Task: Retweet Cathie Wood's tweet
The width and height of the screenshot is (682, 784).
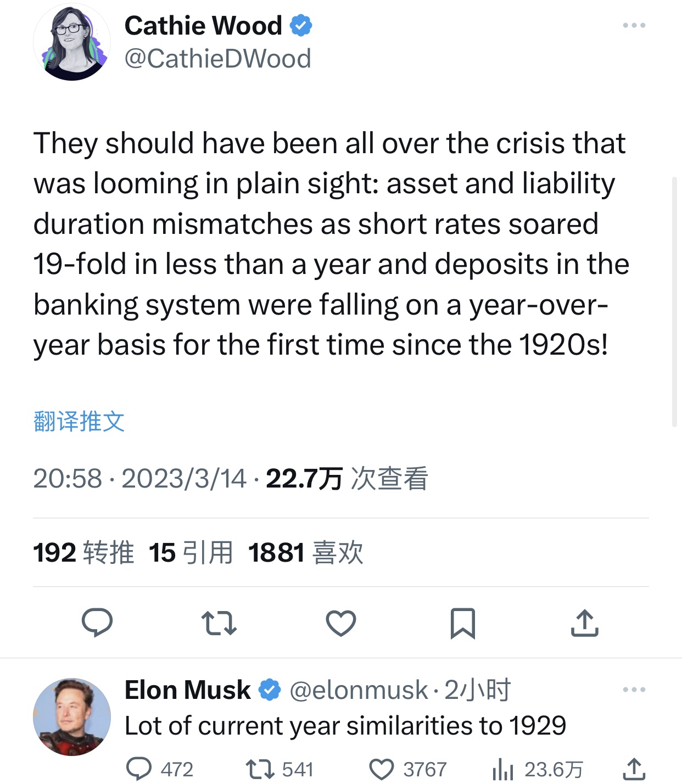Action: pyautogui.click(x=219, y=623)
